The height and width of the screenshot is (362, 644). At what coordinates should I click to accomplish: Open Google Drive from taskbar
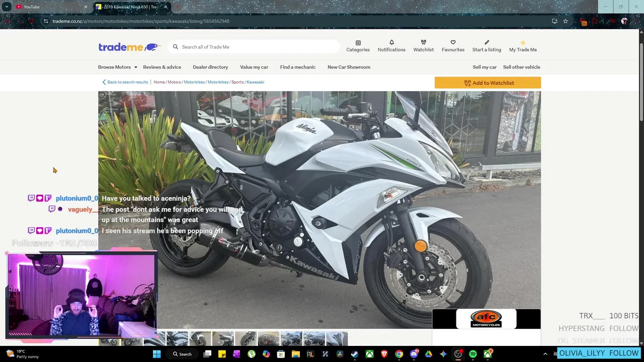point(429,354)
